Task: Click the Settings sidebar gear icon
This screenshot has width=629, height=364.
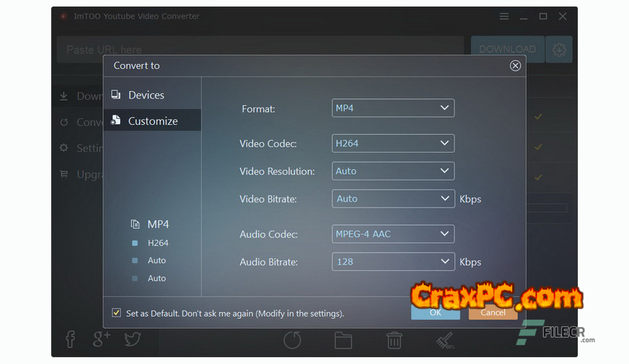Action: point(64,148)
